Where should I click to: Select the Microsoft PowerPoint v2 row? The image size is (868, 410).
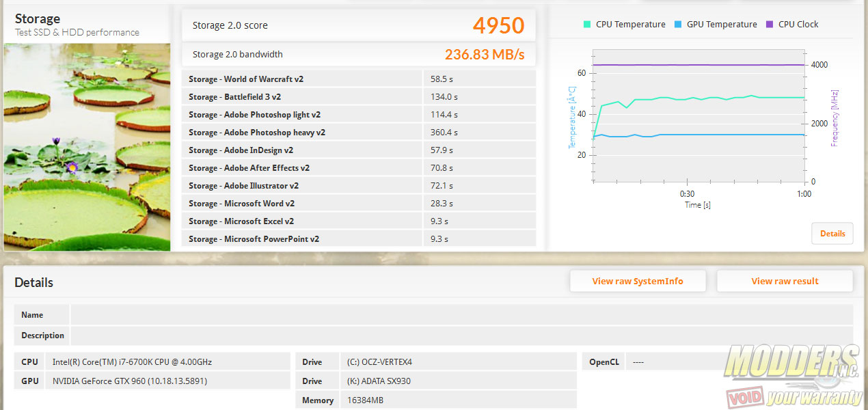(359, 239)
